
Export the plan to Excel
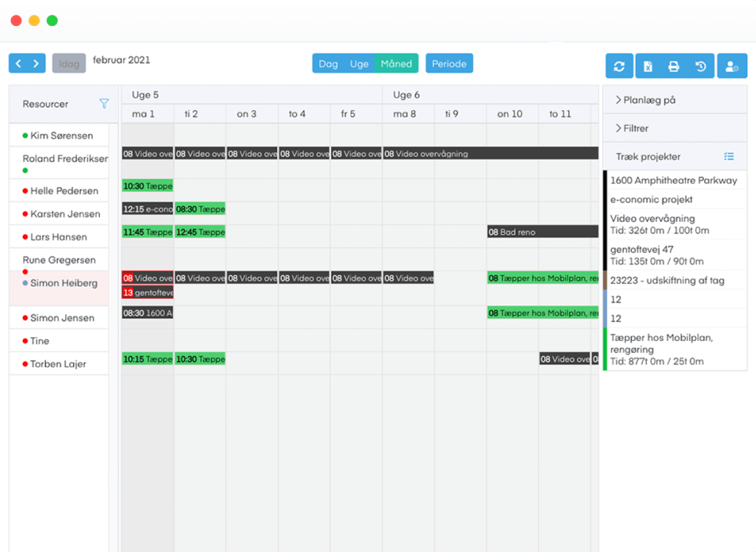[x=646, y=66]
